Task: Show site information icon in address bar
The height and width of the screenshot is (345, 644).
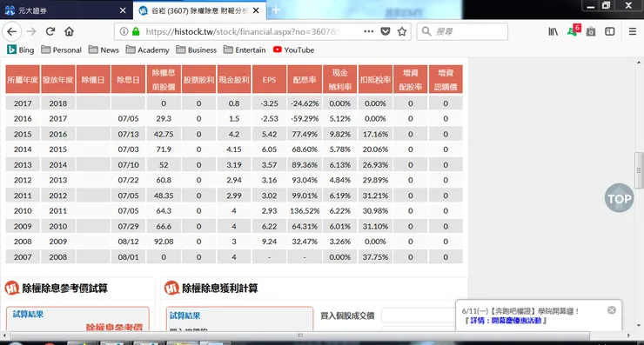Action: 124,31
